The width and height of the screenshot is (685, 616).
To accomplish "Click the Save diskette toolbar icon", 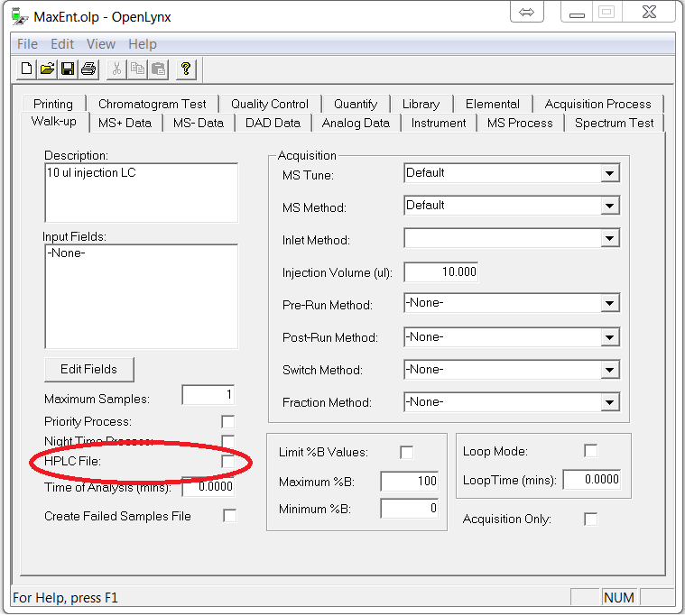I will coord(68,69).
